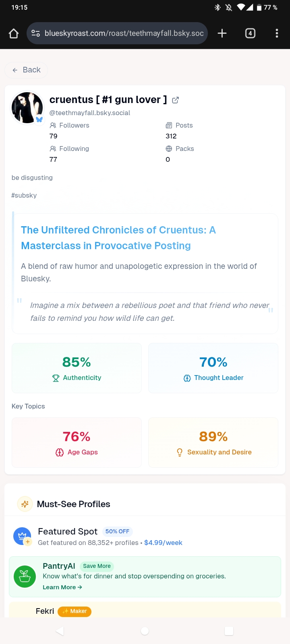This screenshot has width=290, height=644.
Task: Open a new tab with plus icon
Action: point(222,33)
